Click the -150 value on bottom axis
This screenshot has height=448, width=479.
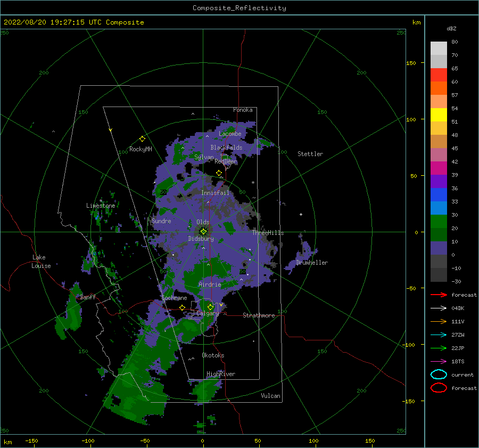point(31,441)
